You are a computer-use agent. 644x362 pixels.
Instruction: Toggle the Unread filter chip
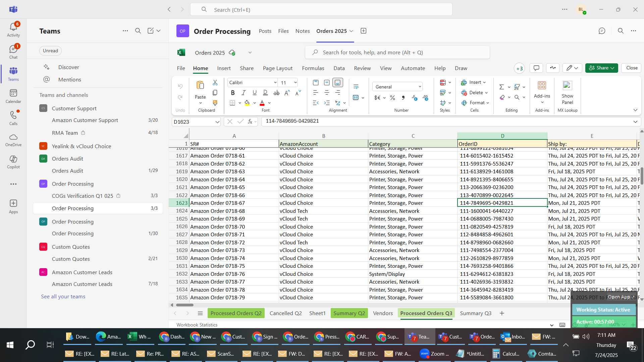(x=50, y=51)
